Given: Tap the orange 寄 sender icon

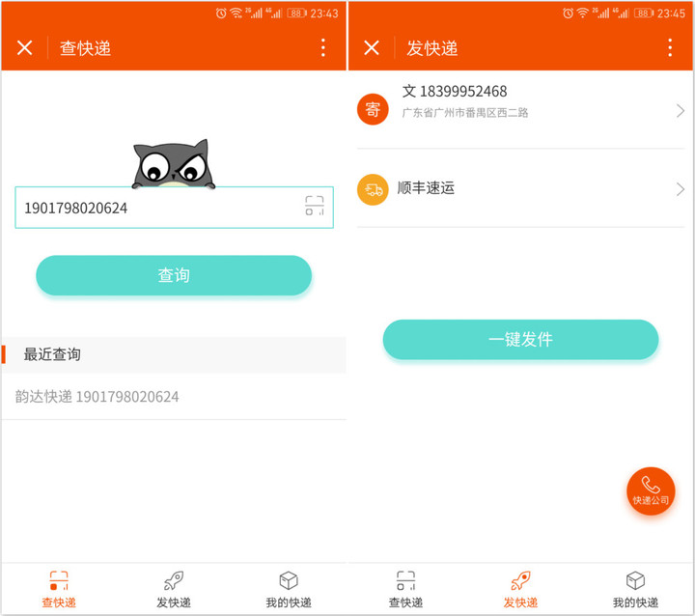Looking at the screenshot, I should pos(373,109).
